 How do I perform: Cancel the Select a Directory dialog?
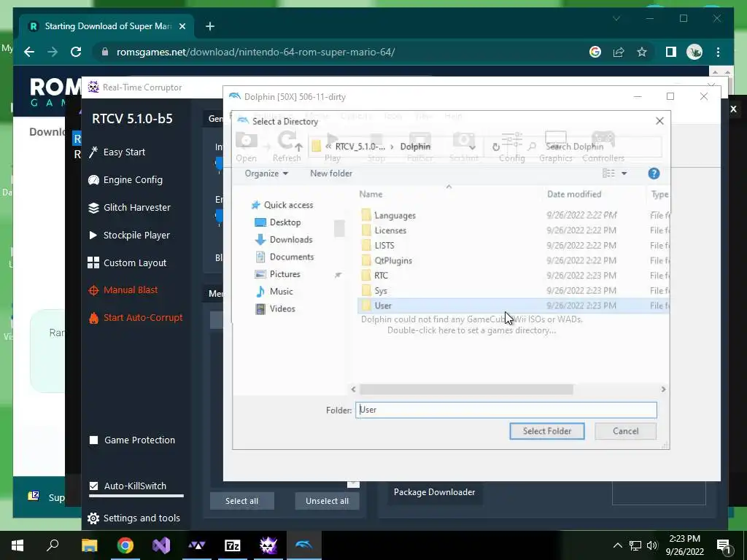point(625,431)
